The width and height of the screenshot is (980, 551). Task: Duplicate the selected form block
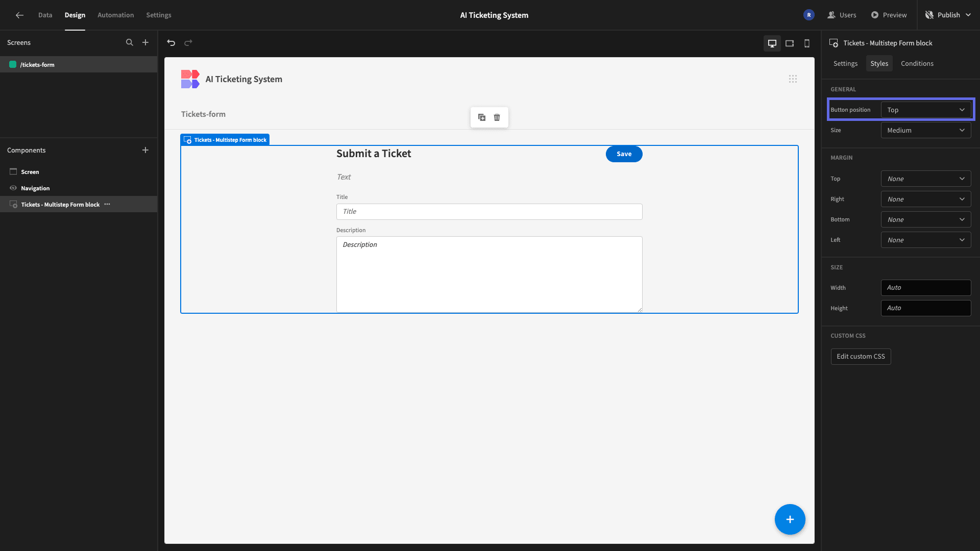click(482, 117)
